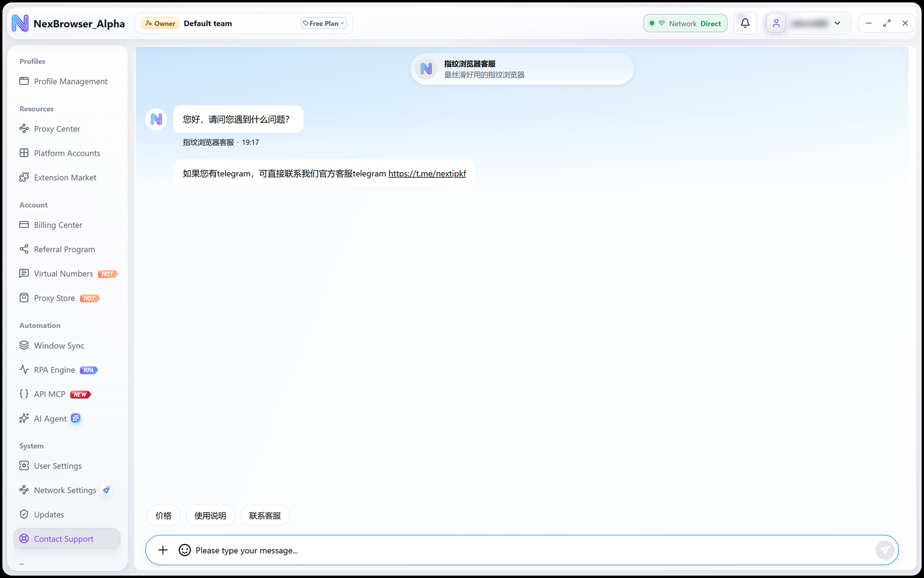Open the emoji picker smiley icon
The image size is (924, 578).
(x=184, y=550)
